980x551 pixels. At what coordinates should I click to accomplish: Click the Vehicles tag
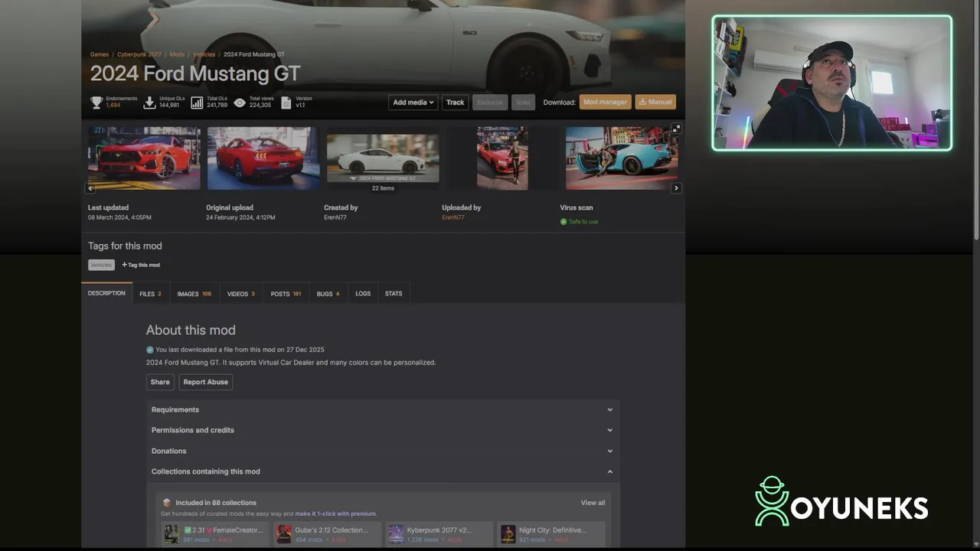[x=101, y=265]
